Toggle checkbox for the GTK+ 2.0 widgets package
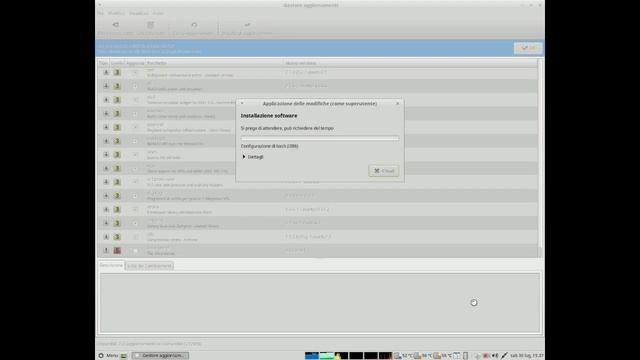 click(135, 100)
